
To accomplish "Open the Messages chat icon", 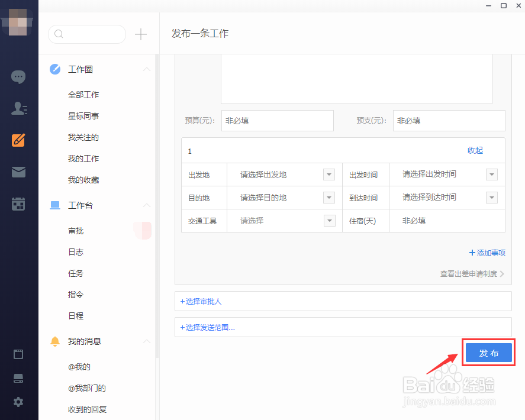I will pyautogui.click(x=18, y=76).
